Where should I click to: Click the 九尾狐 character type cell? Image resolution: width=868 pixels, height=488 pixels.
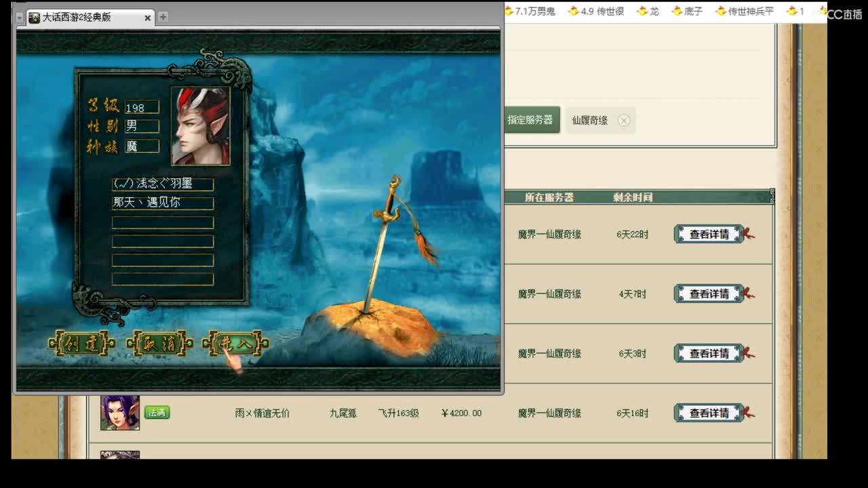343,413
